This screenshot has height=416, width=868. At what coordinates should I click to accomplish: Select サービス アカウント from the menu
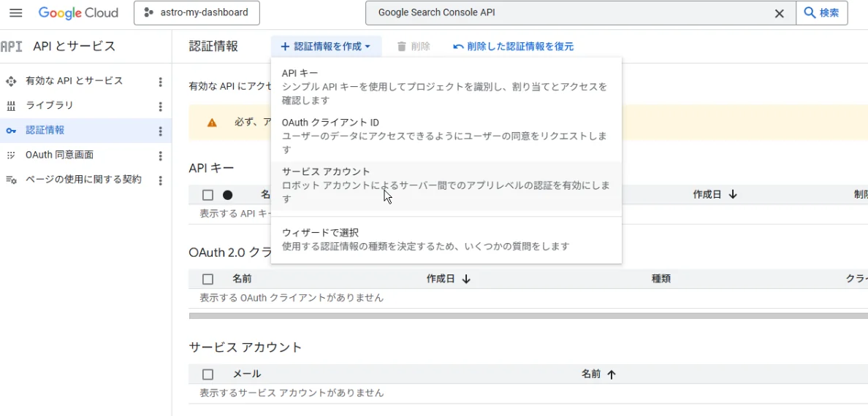pos(446,185)
